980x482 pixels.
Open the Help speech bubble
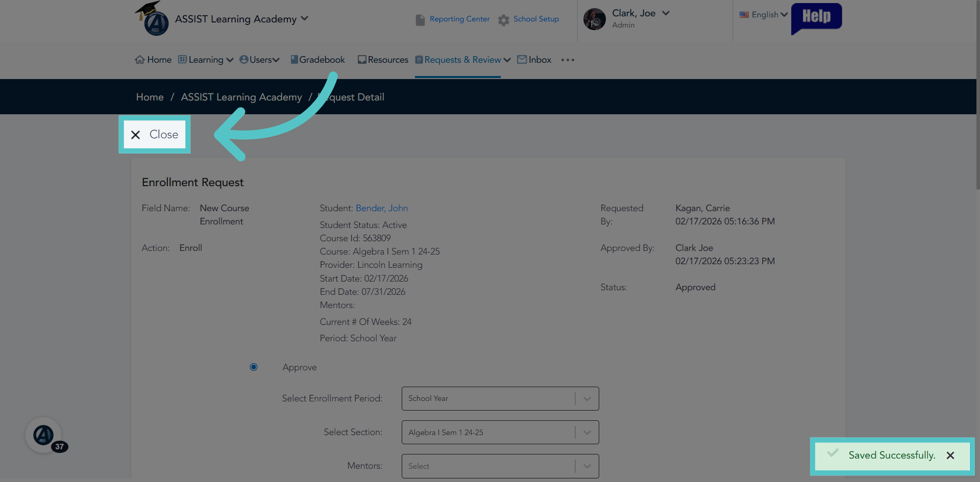816,18
